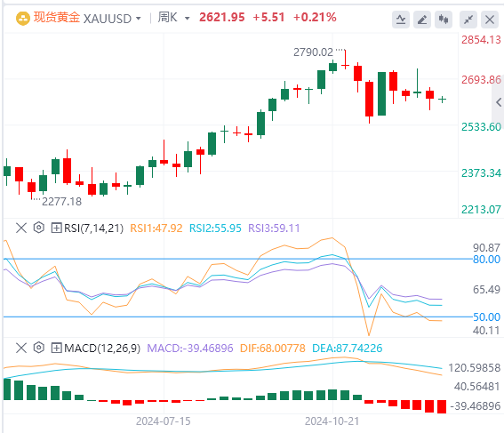Click the DEA:87.74226 value
Image resolution: width=504 pixels, height=433 pixels.
point(348,349)
